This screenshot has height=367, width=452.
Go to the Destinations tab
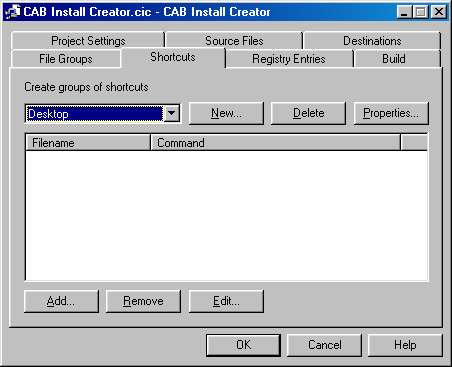[x=372, y=41]
